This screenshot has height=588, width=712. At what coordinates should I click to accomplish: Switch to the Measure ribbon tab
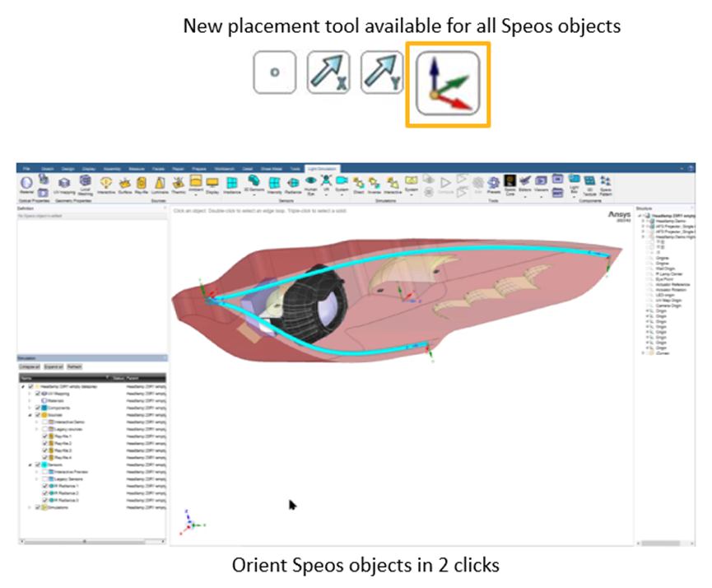137,169
